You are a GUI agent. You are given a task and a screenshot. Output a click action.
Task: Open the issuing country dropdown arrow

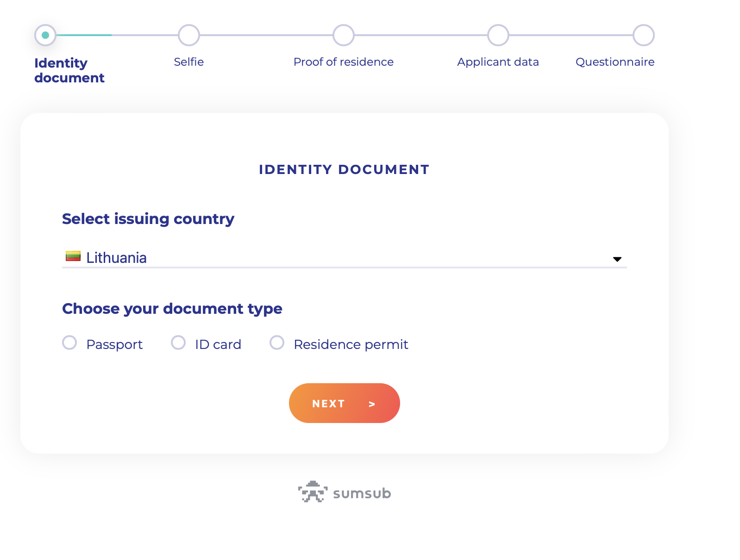[x=617, y=259]
